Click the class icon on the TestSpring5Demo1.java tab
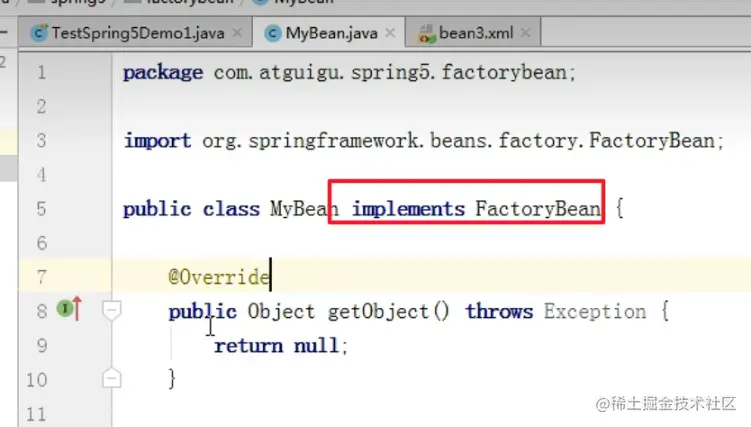 [38, 33]
